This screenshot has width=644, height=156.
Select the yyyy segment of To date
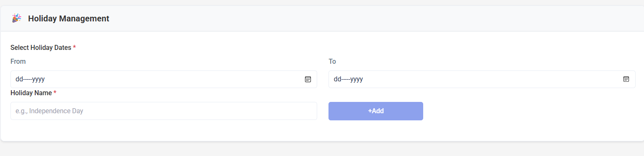[357, 79]
